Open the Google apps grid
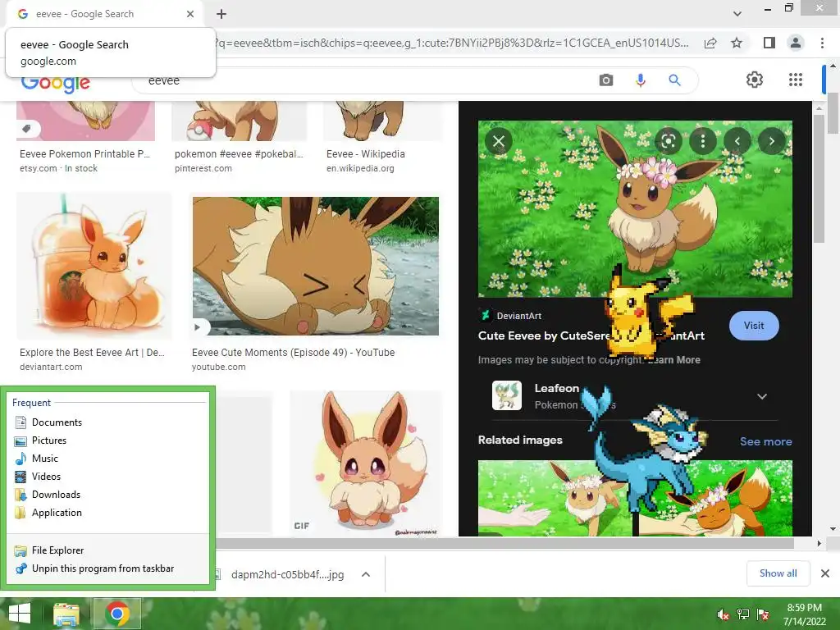840x630 pixels. tap(796, 80)
